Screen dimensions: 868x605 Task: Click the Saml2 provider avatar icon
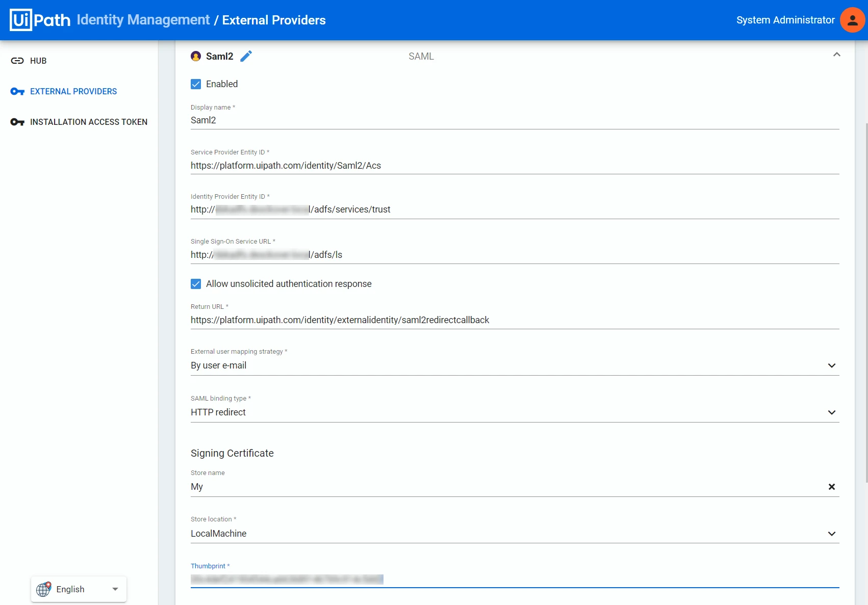tap(196, 56)
